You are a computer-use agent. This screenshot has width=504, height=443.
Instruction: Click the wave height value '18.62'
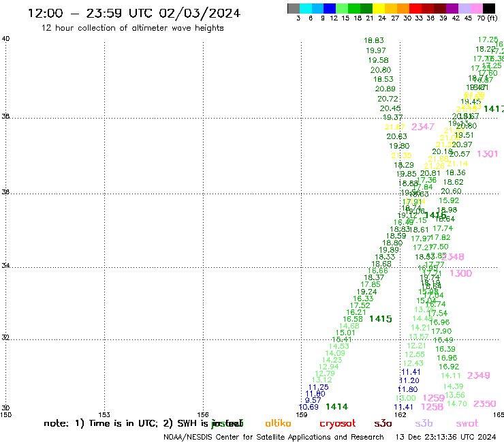click(453, 182)
